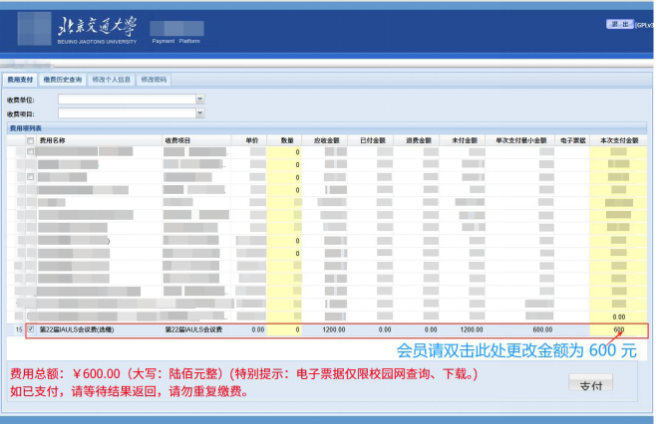Click inside the 收费单位 combo box field
The width and height of the screenshot is (656, 424).
click(x=127, y=99)
